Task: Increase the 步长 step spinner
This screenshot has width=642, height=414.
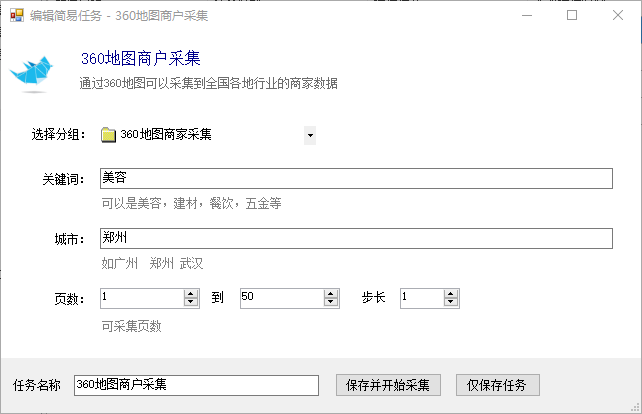Action: (451, 294)
